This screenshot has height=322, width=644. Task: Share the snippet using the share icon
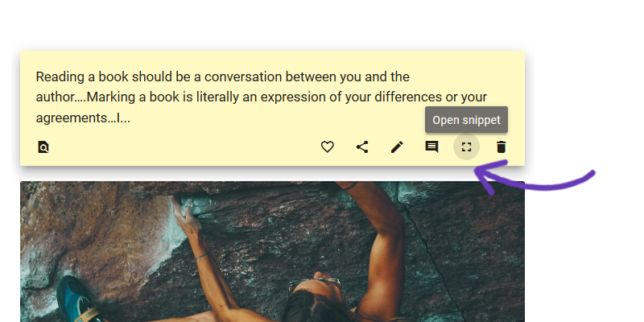tap(361, 147)
